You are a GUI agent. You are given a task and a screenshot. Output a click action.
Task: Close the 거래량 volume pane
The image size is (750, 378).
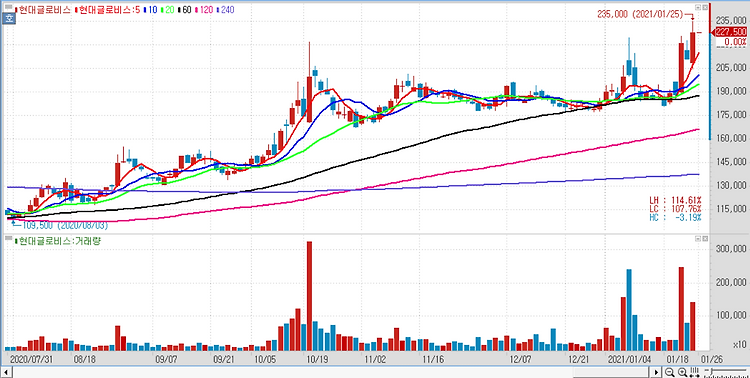[704, 238]
